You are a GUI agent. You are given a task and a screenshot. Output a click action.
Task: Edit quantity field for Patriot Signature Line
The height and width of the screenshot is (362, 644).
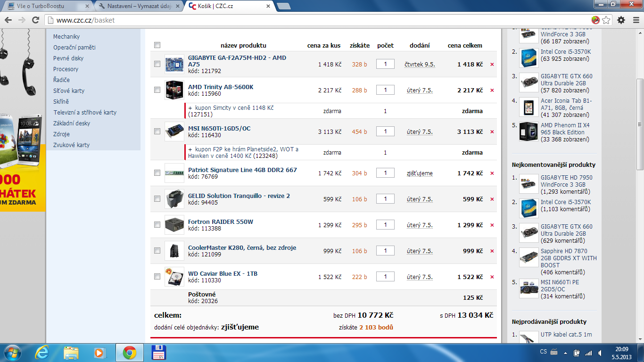coord(385,173)
